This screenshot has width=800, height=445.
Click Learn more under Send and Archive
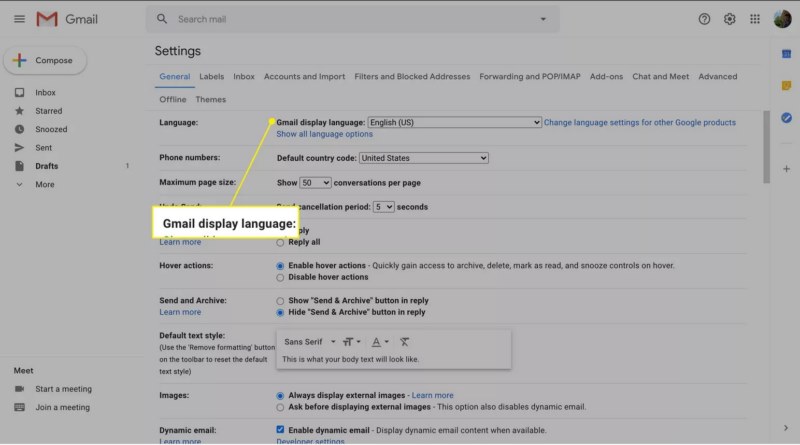coord(180,312)
